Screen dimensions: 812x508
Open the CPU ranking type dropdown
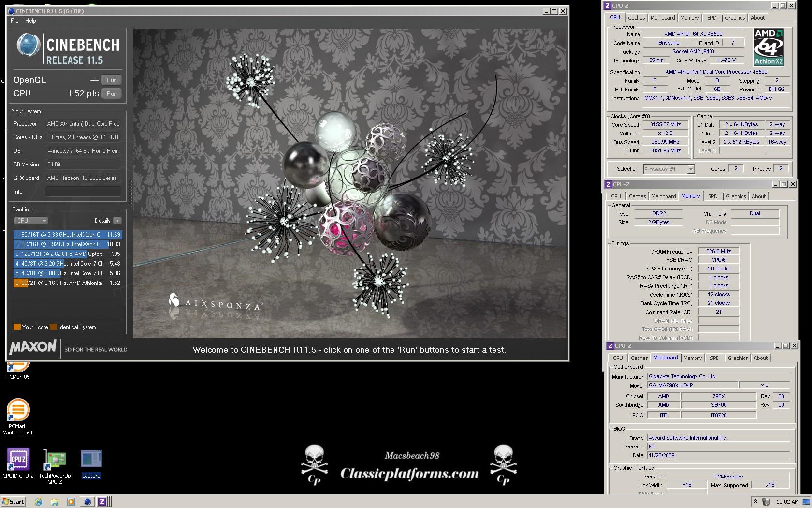[31, 221]
